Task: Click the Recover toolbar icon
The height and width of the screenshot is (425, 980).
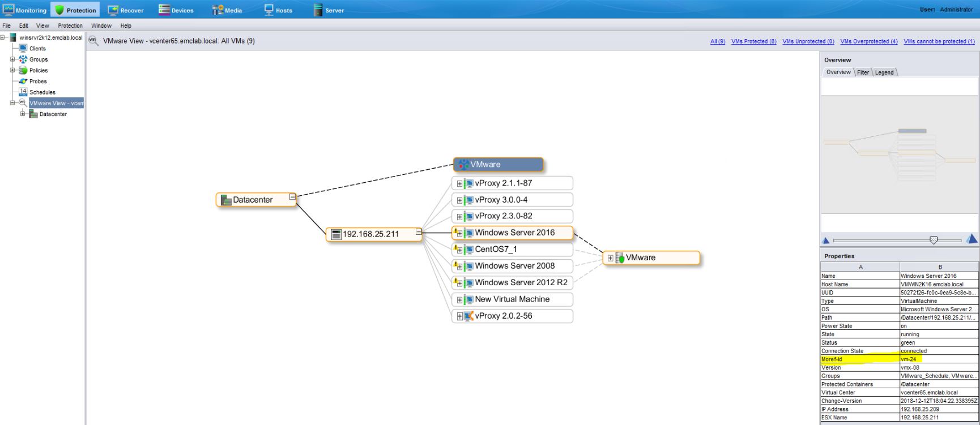Action: (113, 10)
